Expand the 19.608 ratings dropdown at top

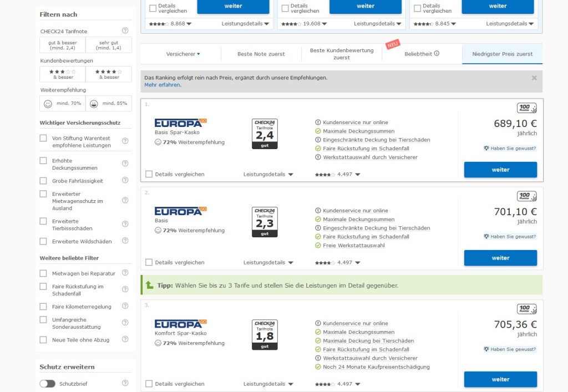tap(305, 23)
